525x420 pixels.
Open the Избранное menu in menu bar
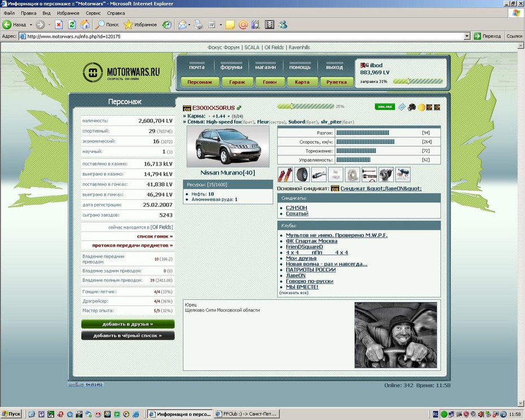click(68, 13)
